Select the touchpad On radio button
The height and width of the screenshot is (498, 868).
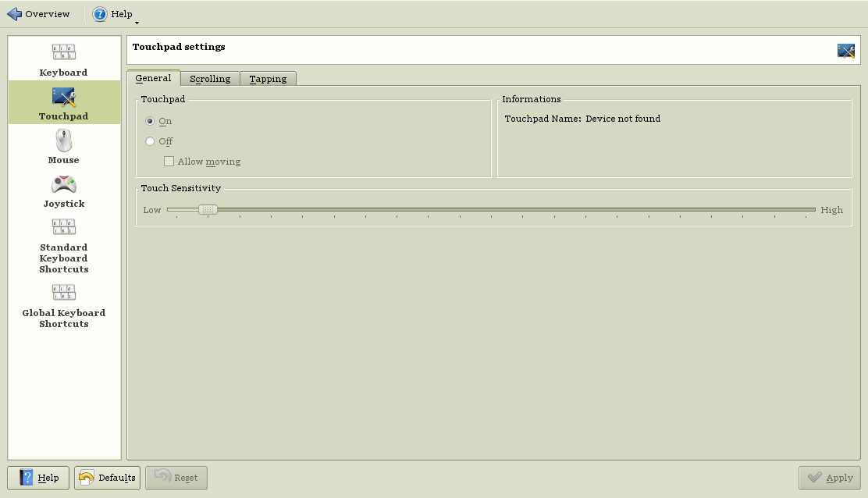(x=150, y=122)
